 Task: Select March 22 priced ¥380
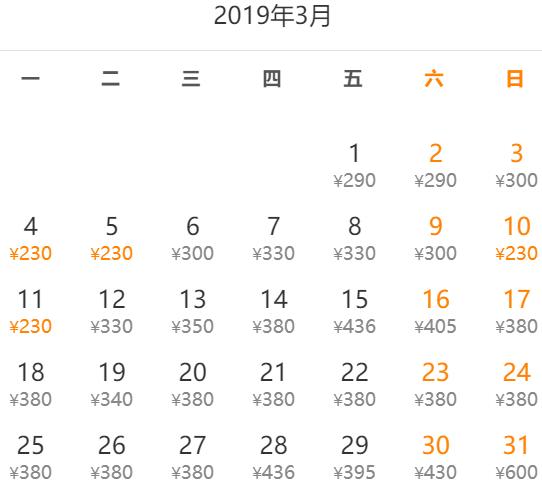coord(354,385)
